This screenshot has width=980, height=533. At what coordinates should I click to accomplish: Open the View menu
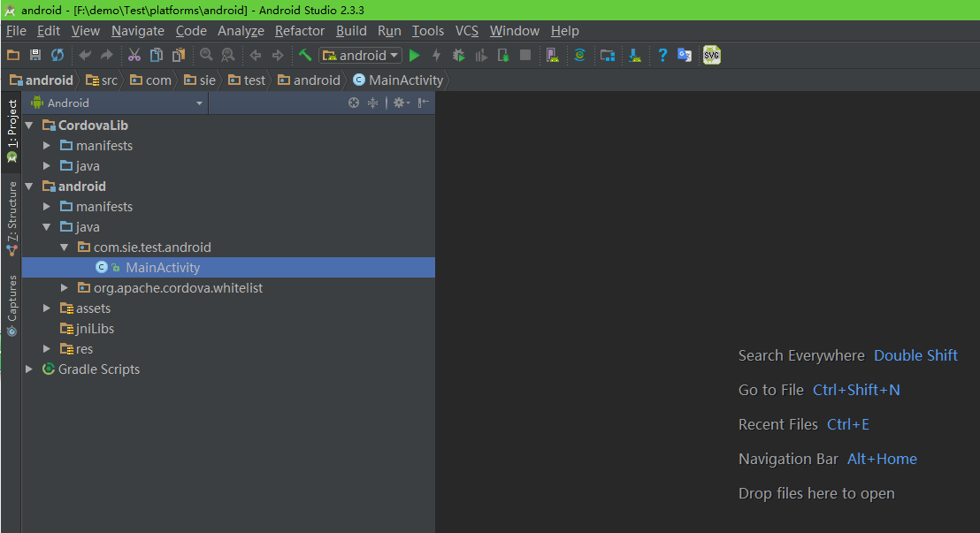[86, 31]
